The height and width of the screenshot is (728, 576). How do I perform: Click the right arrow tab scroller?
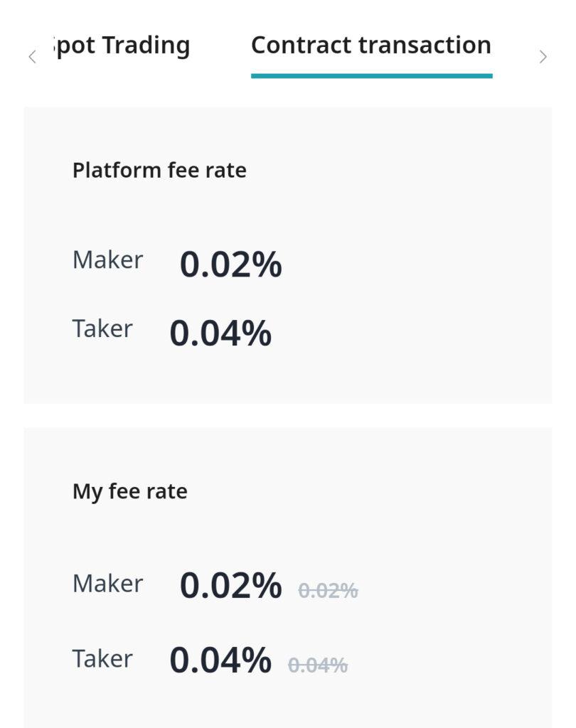pyautogui.click(x=543, y=57)
